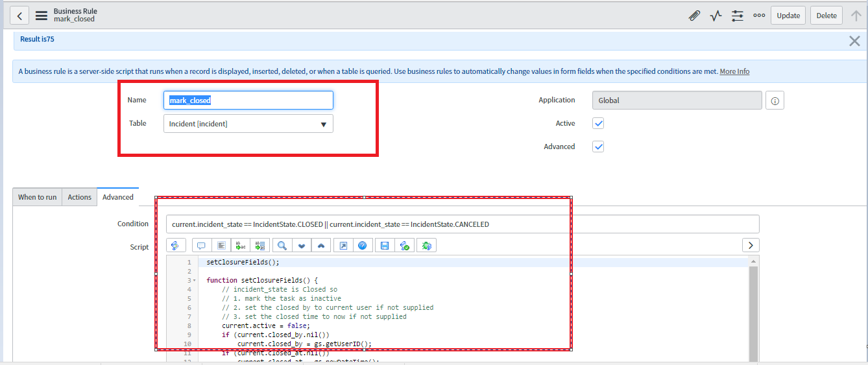
Task: Click the 'Business Rule mark_closed' header title
Action: click(x=75, y=16)
